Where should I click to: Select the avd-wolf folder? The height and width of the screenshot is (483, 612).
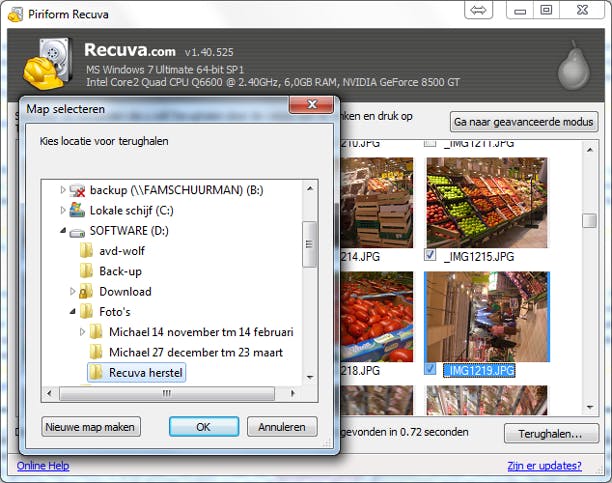pyautogui.click(x=122, y=251)
